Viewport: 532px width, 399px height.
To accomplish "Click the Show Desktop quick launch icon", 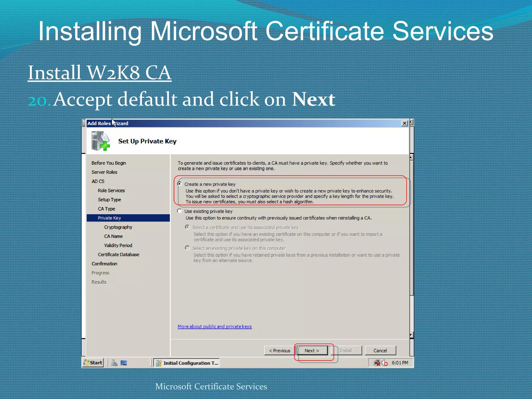I will click(x=124, y=363).
